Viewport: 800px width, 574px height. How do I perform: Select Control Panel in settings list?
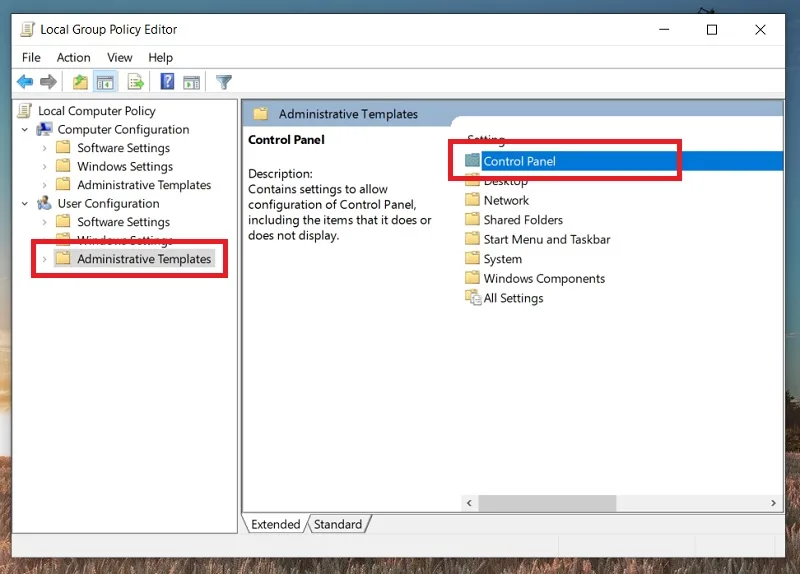(x=519, y=161)
